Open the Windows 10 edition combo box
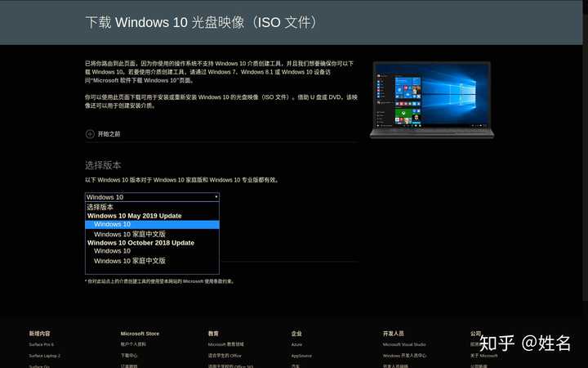The image size is (588, 368). pyautogui.click(x=152, y=197)
